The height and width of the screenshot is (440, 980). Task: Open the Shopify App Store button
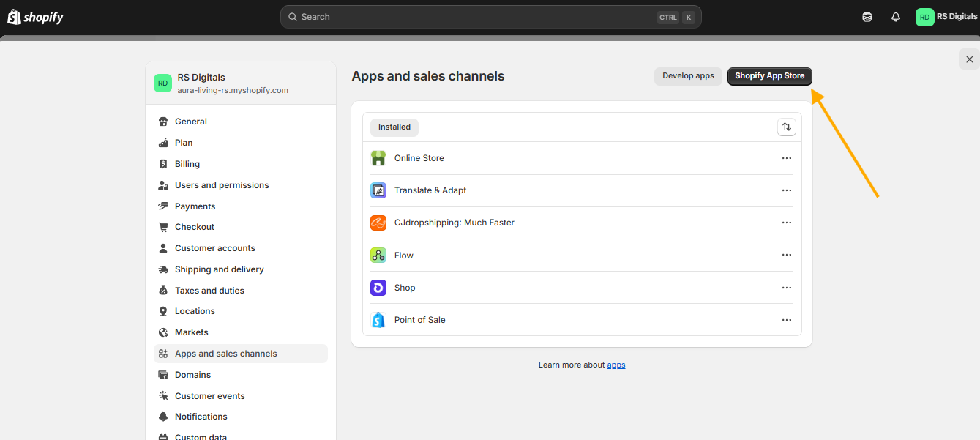pos(770,76)
